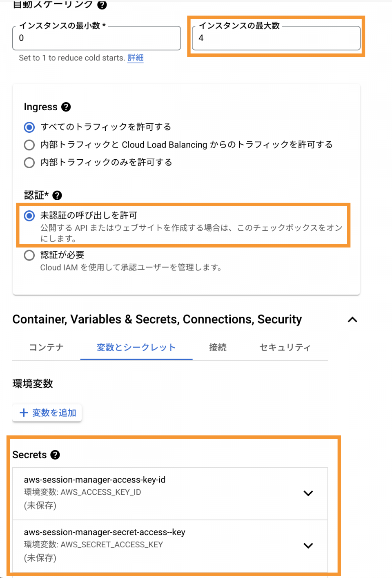The image size is (392, 578).
Task: Select the 変数とシークレット tab
Action: coord(136,348)
